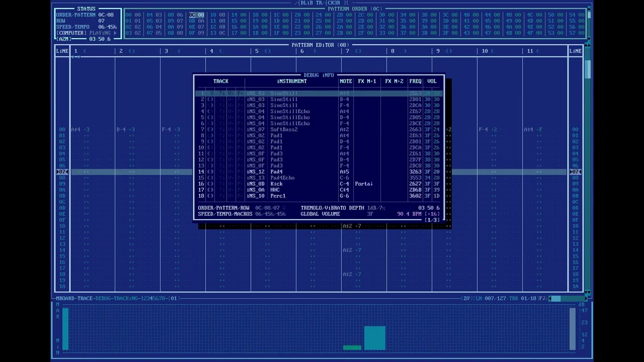
Task: Click the iNS_0A code on HHC row
Action: pyautogui.click(x=256, y=190)
